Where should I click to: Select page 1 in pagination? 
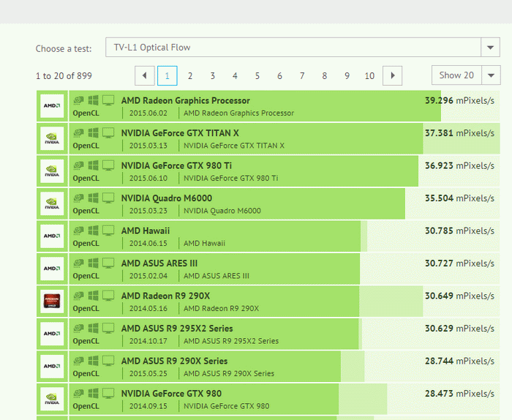pos(167,76)
